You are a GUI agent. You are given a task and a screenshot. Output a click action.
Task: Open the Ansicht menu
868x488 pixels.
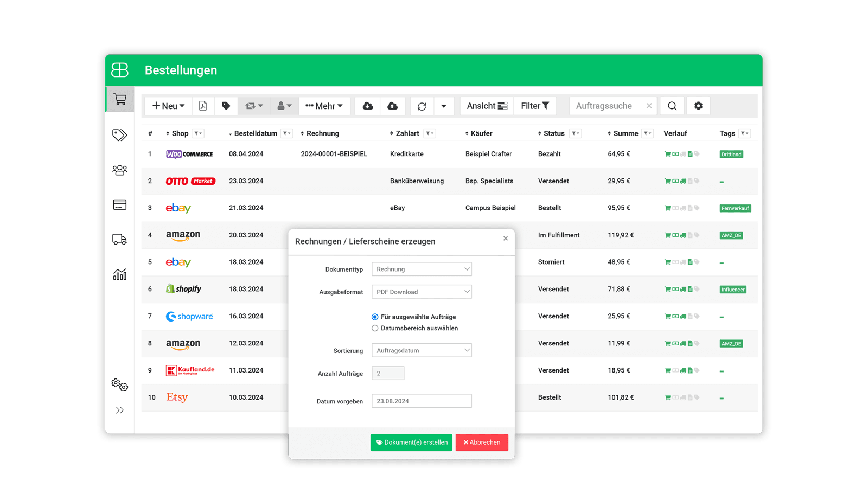(486, 106)
